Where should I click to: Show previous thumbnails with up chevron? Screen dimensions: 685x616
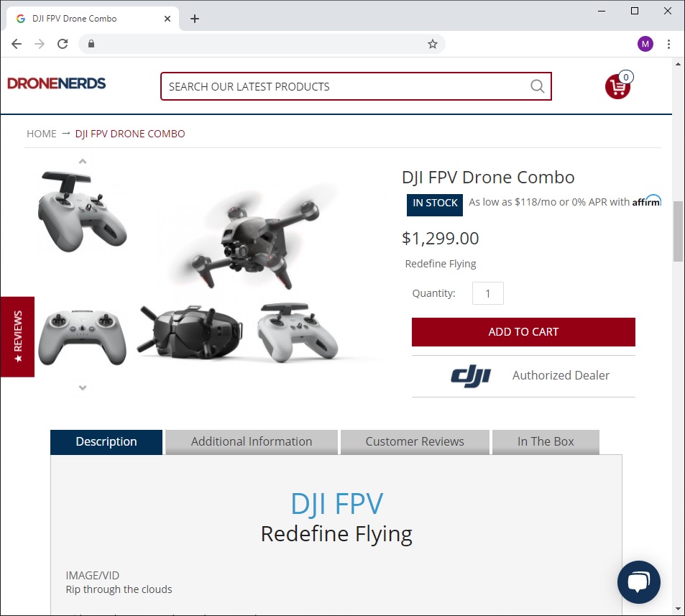(x=83, y=161)
